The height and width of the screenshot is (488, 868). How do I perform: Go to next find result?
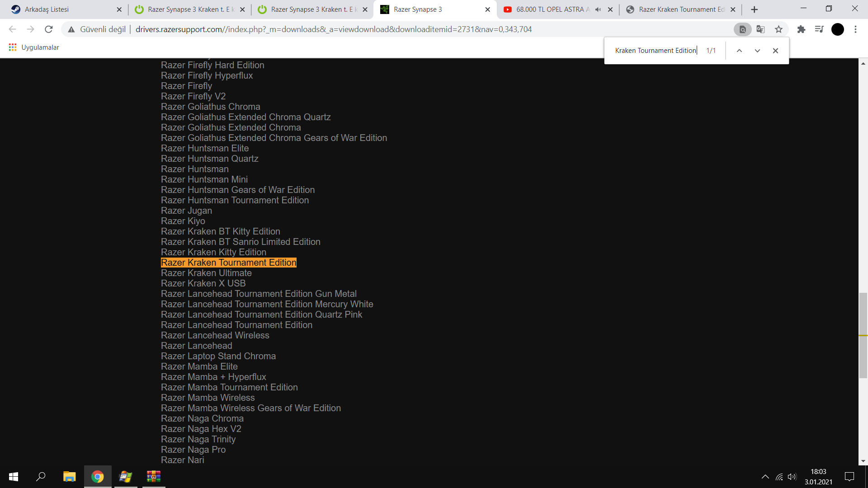point(757,51)
